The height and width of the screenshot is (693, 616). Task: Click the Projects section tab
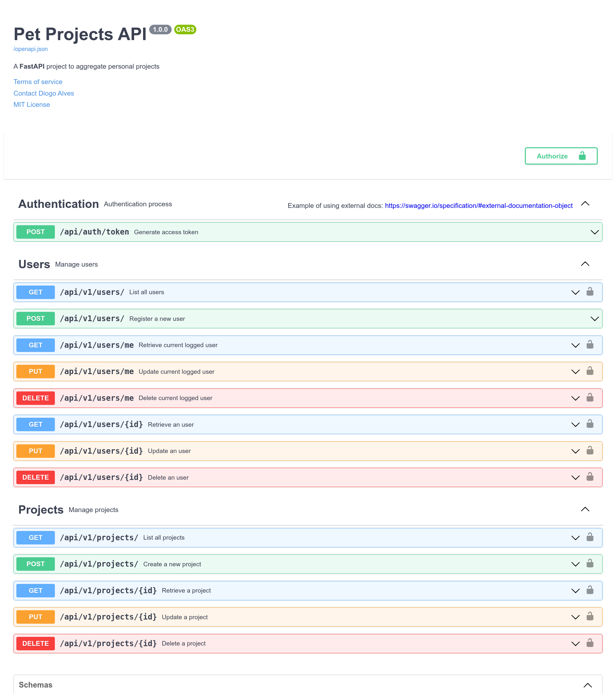(x=41, y=509)
